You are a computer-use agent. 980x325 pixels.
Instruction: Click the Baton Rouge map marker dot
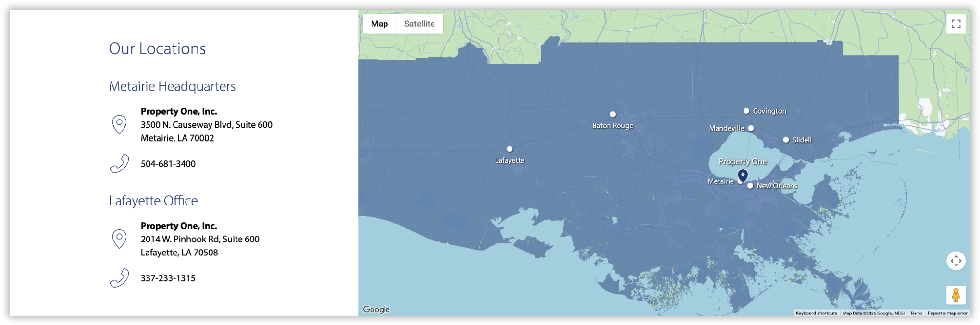[613, 114]
